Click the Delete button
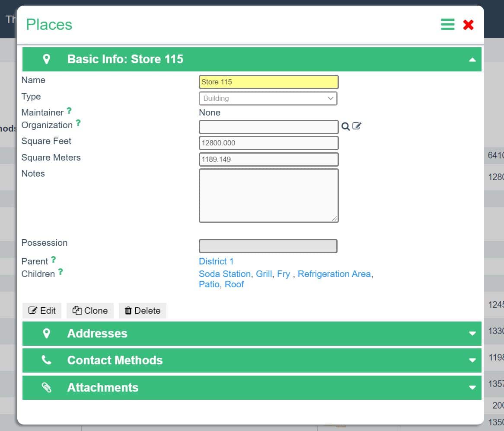This screenshot has width=504, height=431. tap(142, 311)
